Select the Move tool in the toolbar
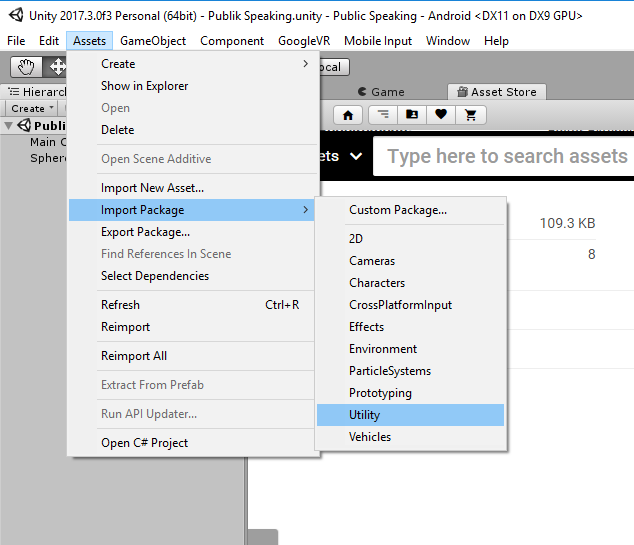Viewport: 634px width, 545px height. point(57,67)
